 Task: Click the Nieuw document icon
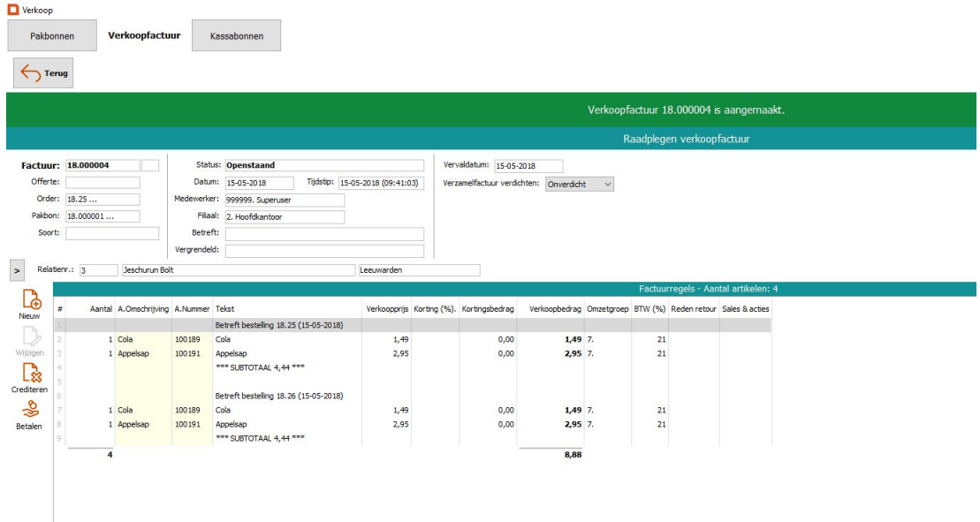pos(30,299)
